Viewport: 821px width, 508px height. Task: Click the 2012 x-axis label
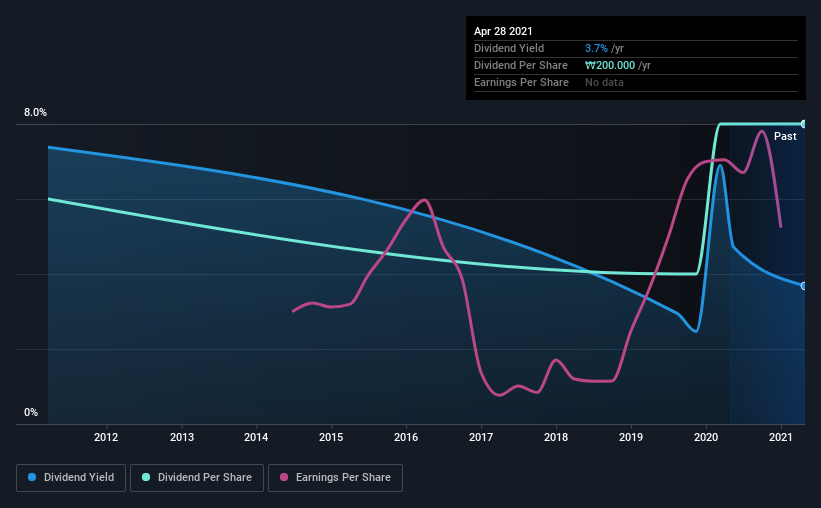(x=106, y=437)
